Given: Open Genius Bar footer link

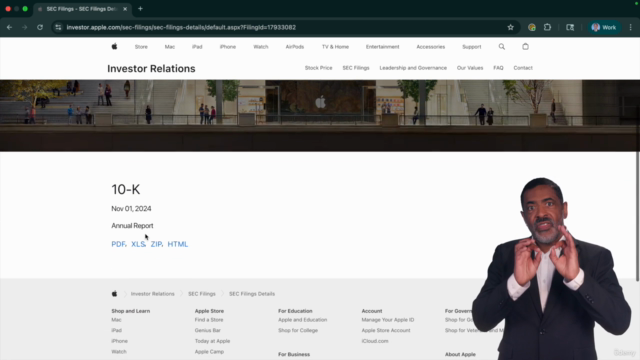Looking at the screenshot, I should [x=207, y=331].
